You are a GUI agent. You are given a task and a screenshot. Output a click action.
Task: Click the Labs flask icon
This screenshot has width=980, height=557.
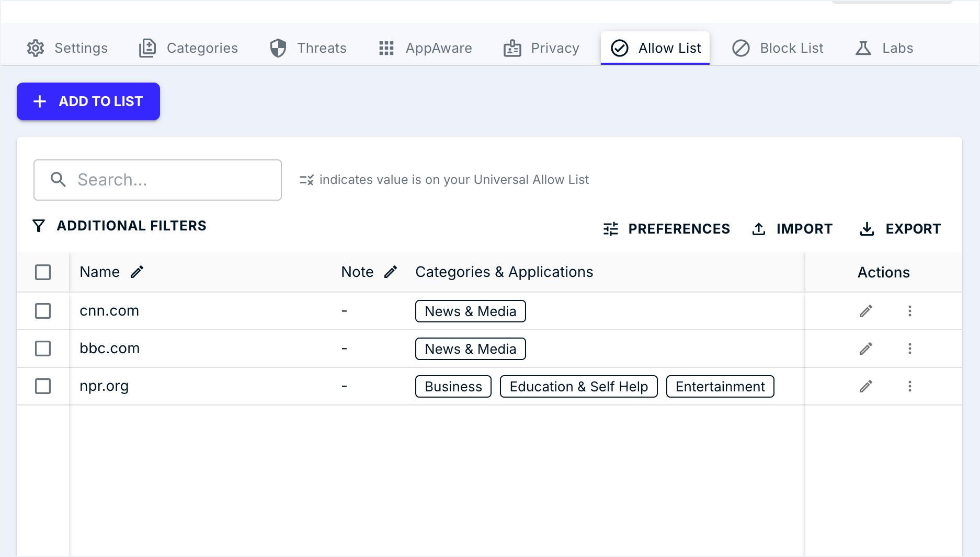863,48
